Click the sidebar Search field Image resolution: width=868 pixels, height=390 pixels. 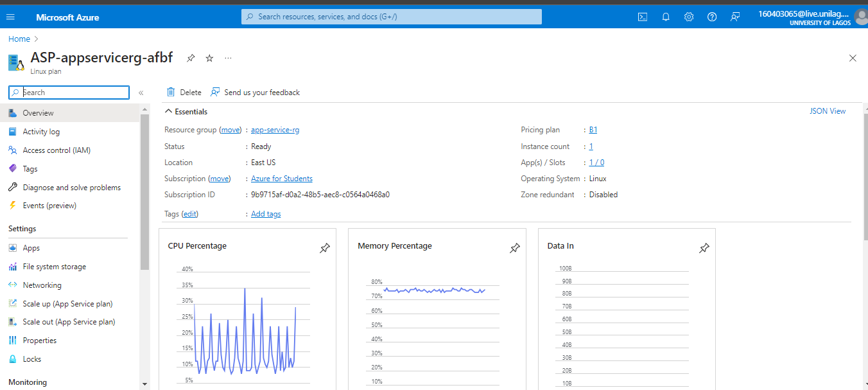[x=69, y=93]
